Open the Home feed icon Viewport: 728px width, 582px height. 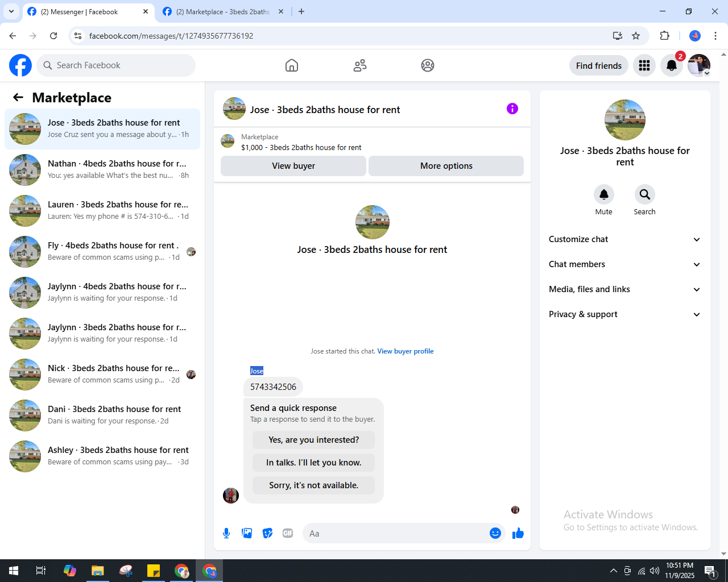(292, 65)
